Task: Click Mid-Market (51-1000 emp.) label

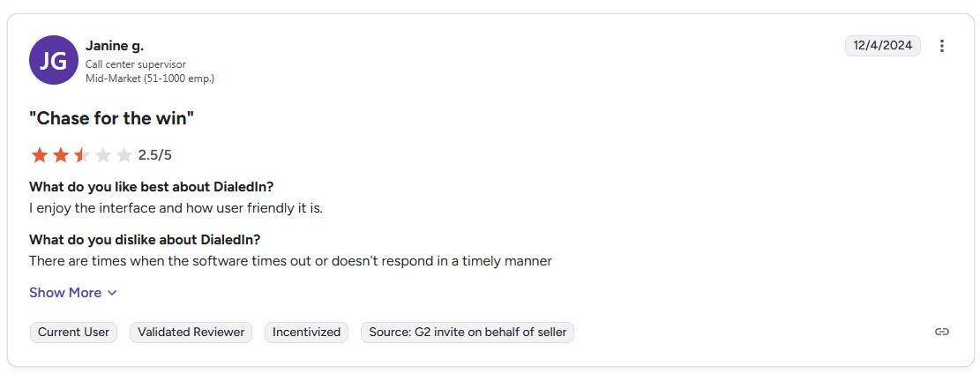Action: (x=150, y=79)
